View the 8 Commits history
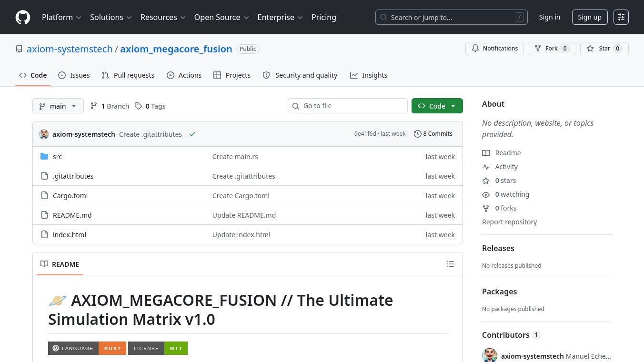 433,134
